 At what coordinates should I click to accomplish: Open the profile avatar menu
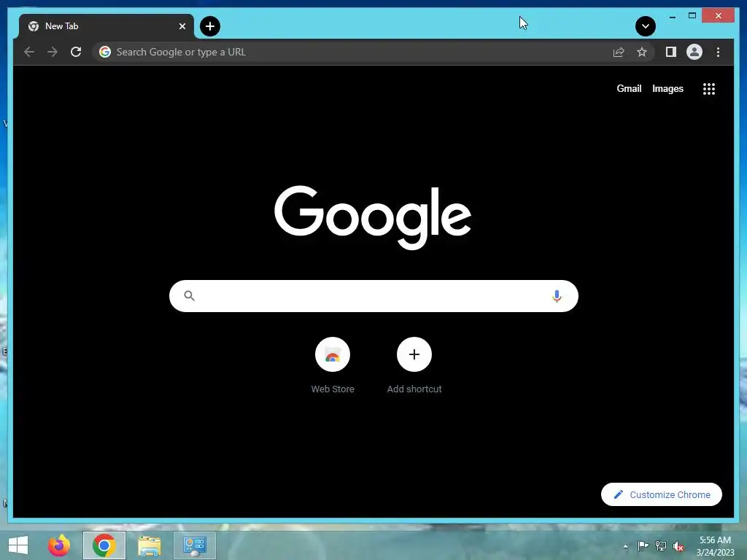click(694, 52)
